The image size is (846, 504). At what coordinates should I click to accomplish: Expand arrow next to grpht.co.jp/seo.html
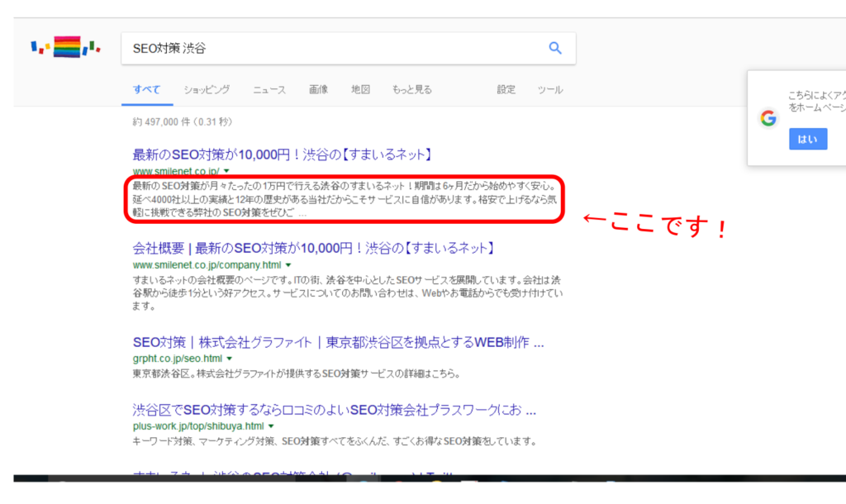230,359
